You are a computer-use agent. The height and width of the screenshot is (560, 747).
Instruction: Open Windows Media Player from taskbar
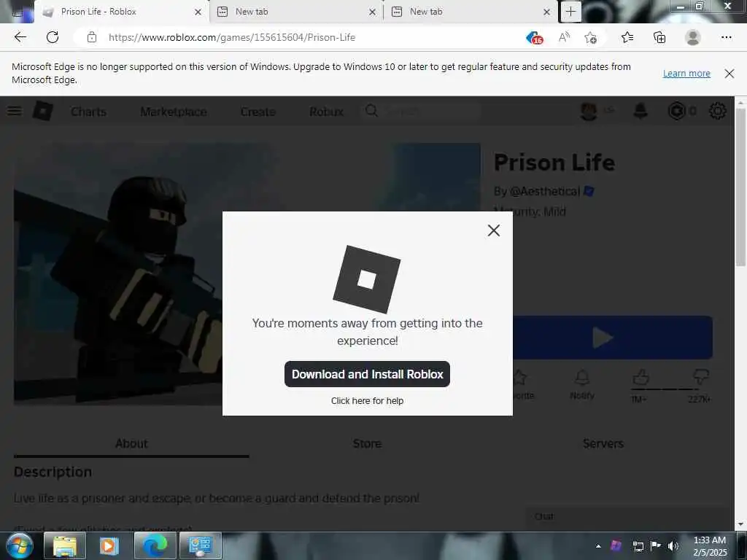point(109,545)
